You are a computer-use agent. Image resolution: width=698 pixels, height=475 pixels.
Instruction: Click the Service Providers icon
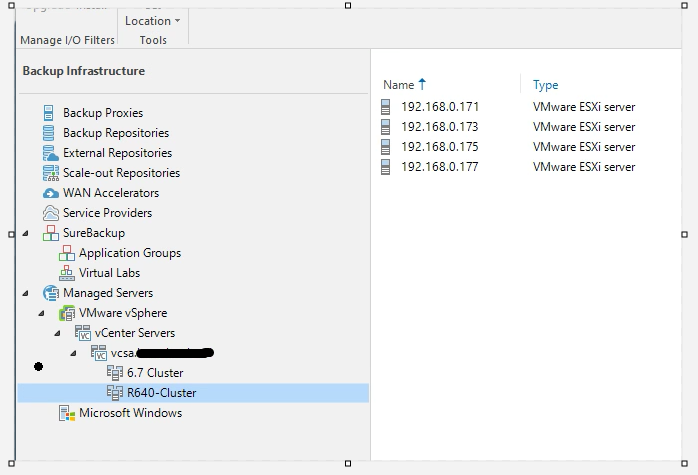[50, 213]
